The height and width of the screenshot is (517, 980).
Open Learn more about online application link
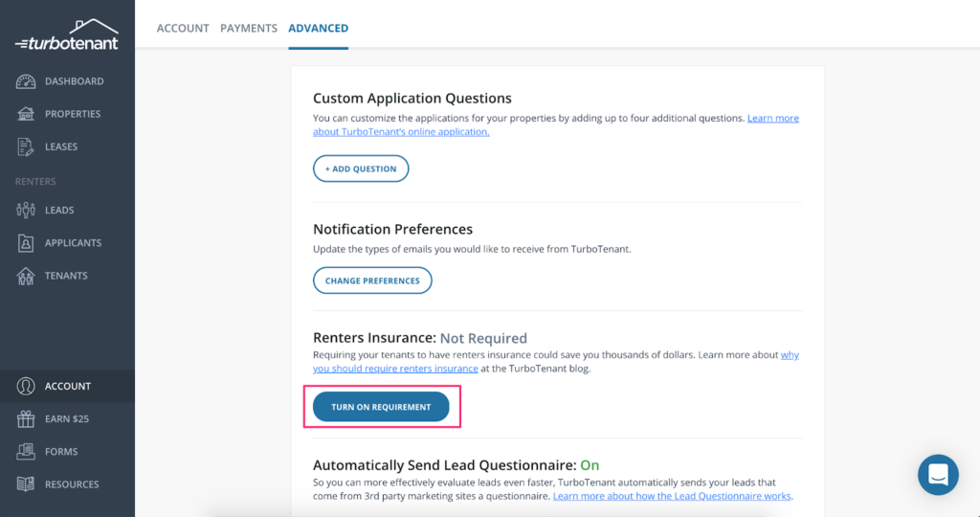coord(556,125)
